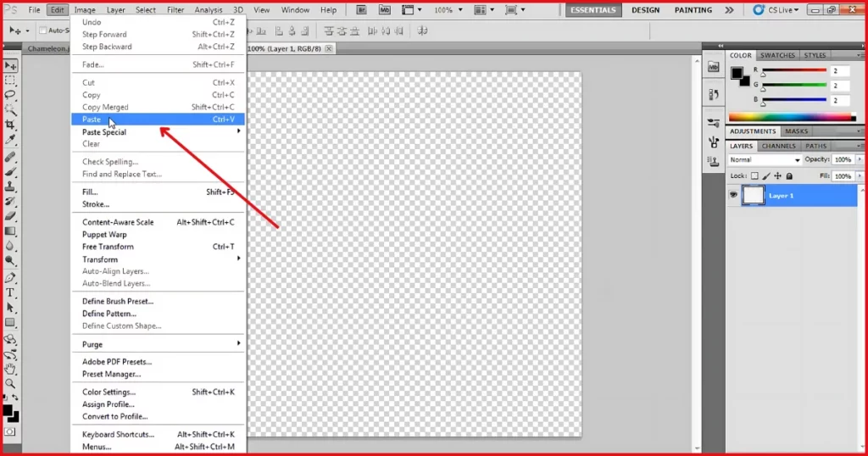Select the Quick Selection tool
Viewport: 868px width, 456px height.
(x=10, y=110)
